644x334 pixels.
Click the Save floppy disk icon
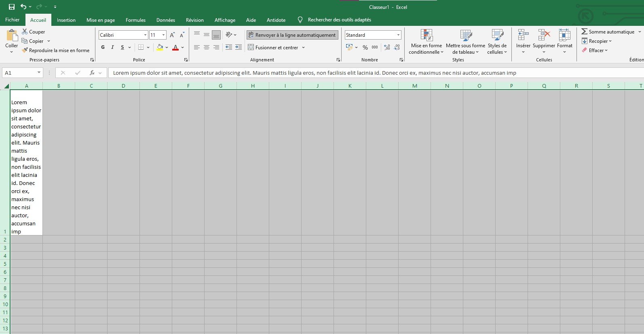coord(12,7)
